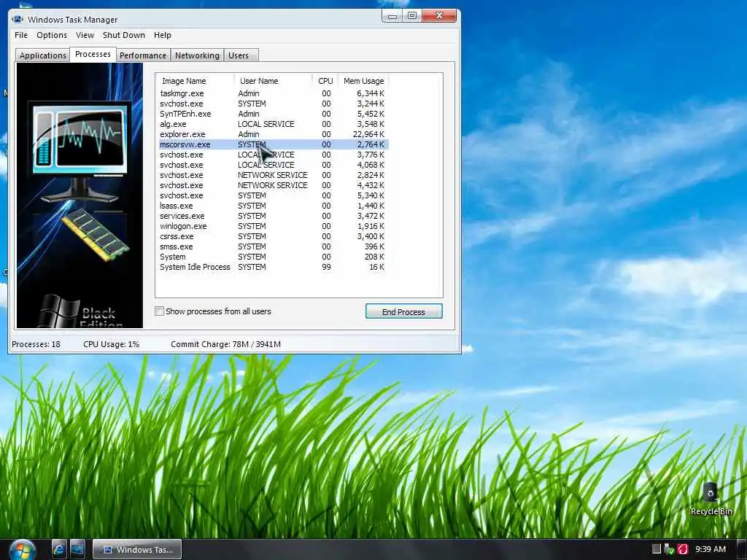Image resolution: width=747 pixels, height=560 pixels.
Task: Click the Show Desktop quick launch icon
Action: [x=77, y=549]
